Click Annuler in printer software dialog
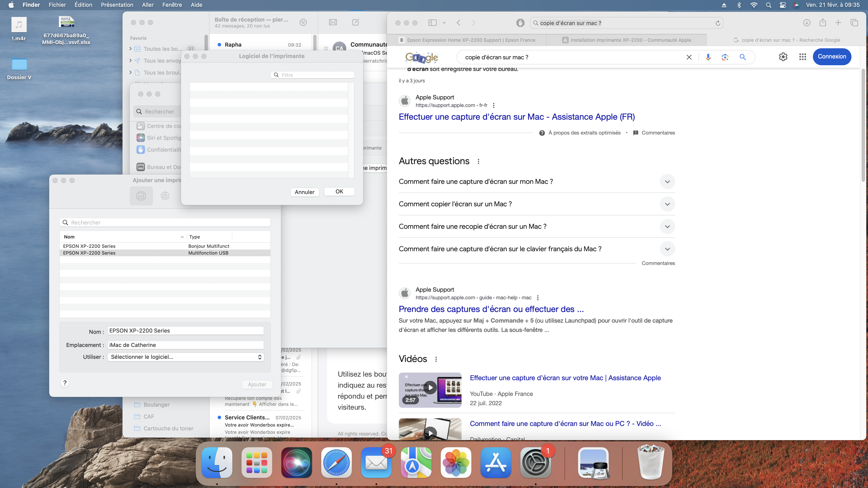 (x=304, y=192)
